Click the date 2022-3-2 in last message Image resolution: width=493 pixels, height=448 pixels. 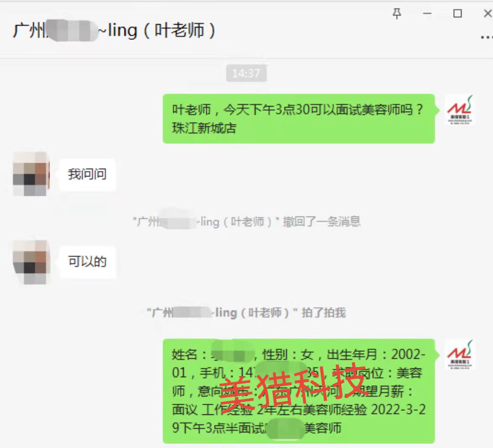click(x=398, y=409)
